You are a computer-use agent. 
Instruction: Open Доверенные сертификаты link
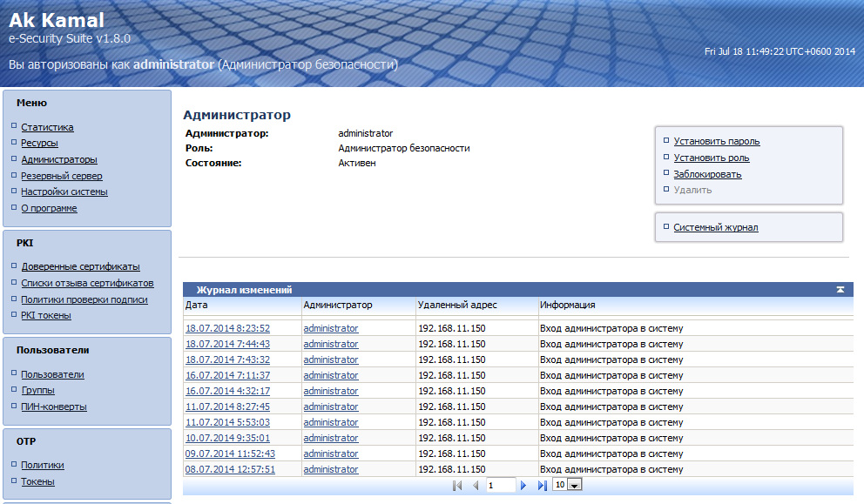tap(80, 266)
